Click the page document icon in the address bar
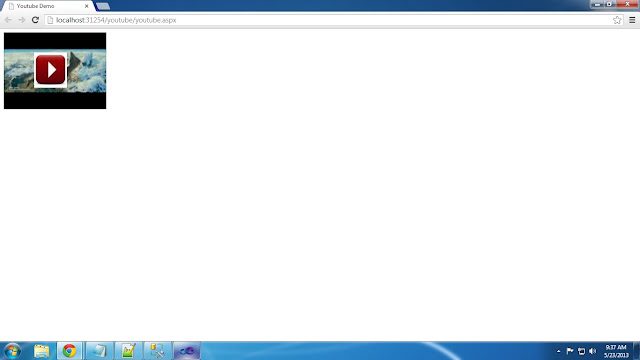Viewport: 640px width, 360px height. tap(50, 20)
